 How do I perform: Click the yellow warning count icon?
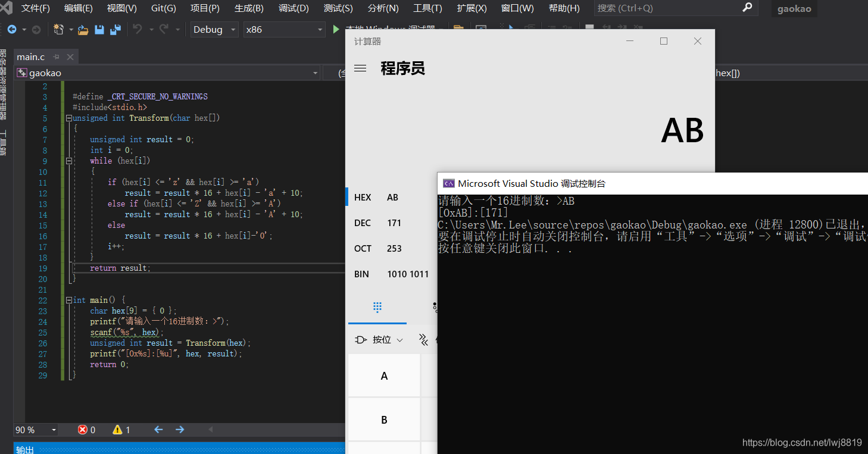tap(117, 430)
